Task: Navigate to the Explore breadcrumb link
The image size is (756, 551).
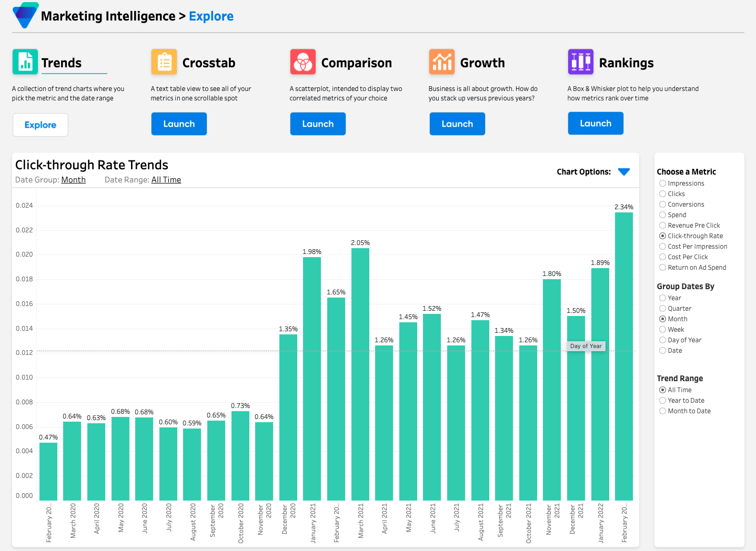Action: click(211, 16)
